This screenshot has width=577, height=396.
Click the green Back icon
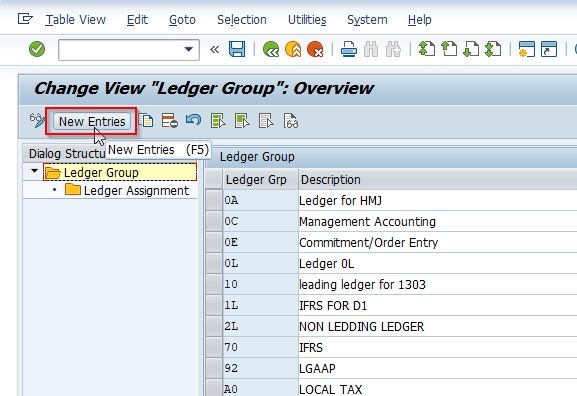pos(271,49)
